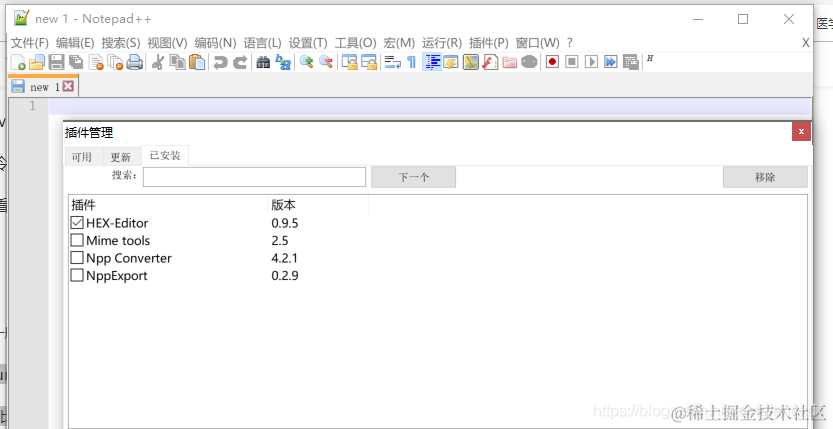Image resolution: width=833 pixels, height=429 pixels.
Task: Open the 语言(L) menu
Action: [x=262, y=43]
